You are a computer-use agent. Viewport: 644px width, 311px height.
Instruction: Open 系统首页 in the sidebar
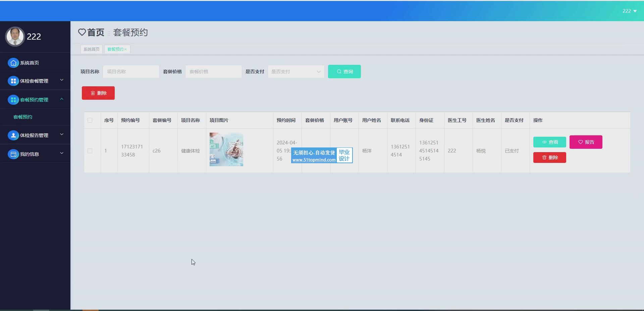tap(35, 63)
